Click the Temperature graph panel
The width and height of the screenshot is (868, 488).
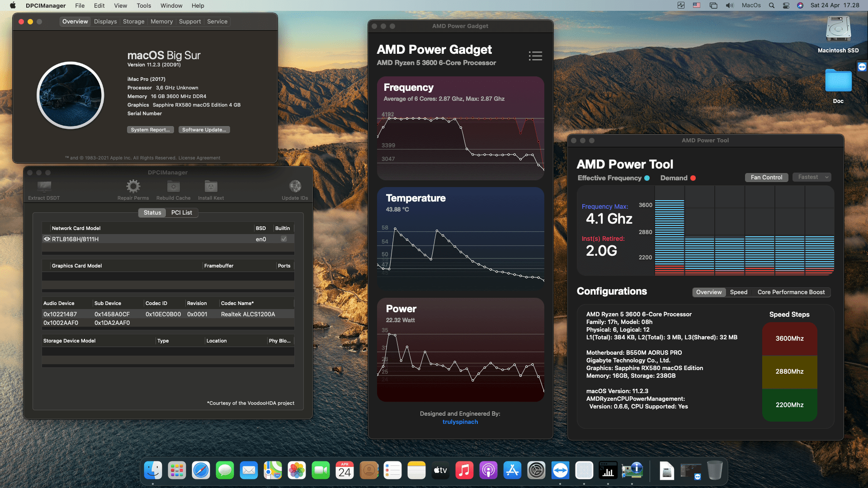pos(460,239)
